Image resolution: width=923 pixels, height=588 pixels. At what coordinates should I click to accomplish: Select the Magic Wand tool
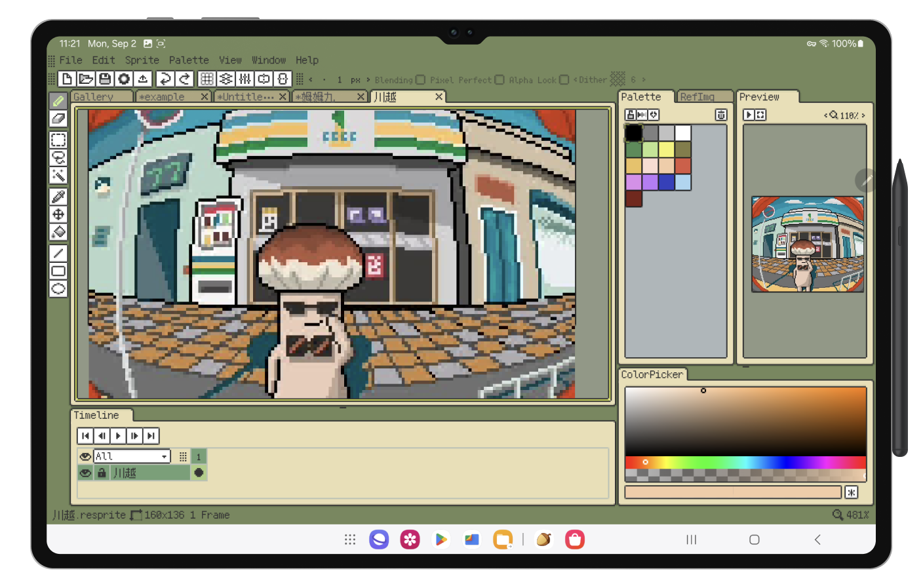[x=58, y=175]
